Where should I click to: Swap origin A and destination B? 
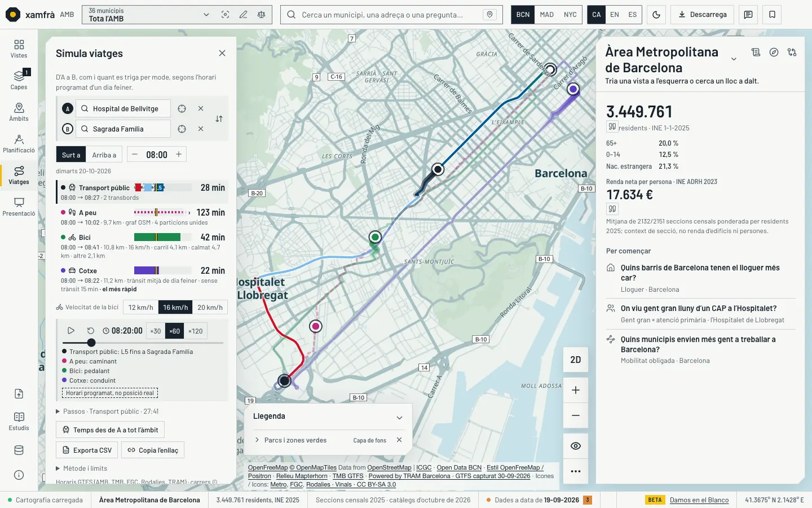coord(219,119)
